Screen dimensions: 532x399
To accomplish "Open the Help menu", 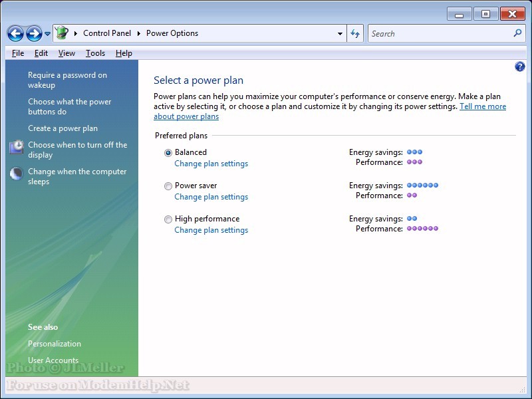I will pyautogui.click(x=124, y=53).
